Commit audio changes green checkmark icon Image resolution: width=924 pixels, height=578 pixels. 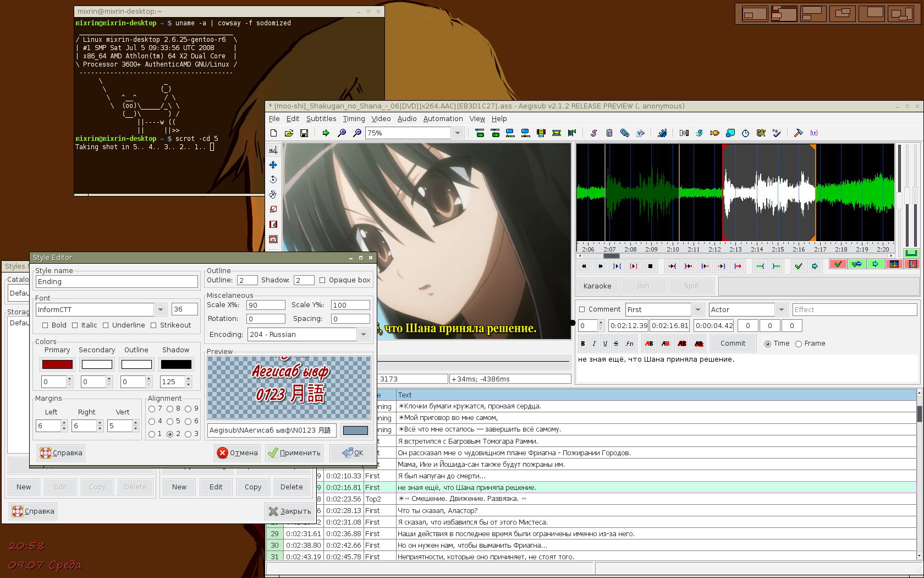coord(799,266)
